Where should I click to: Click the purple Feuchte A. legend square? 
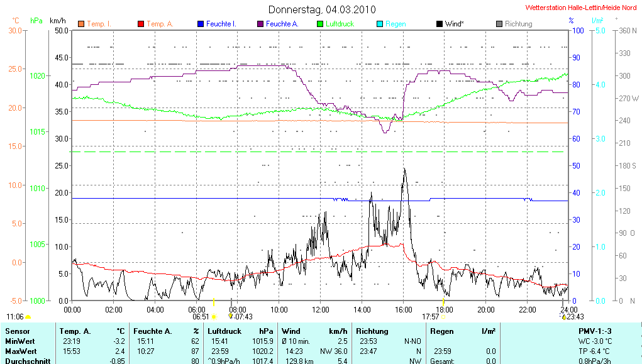260,24
